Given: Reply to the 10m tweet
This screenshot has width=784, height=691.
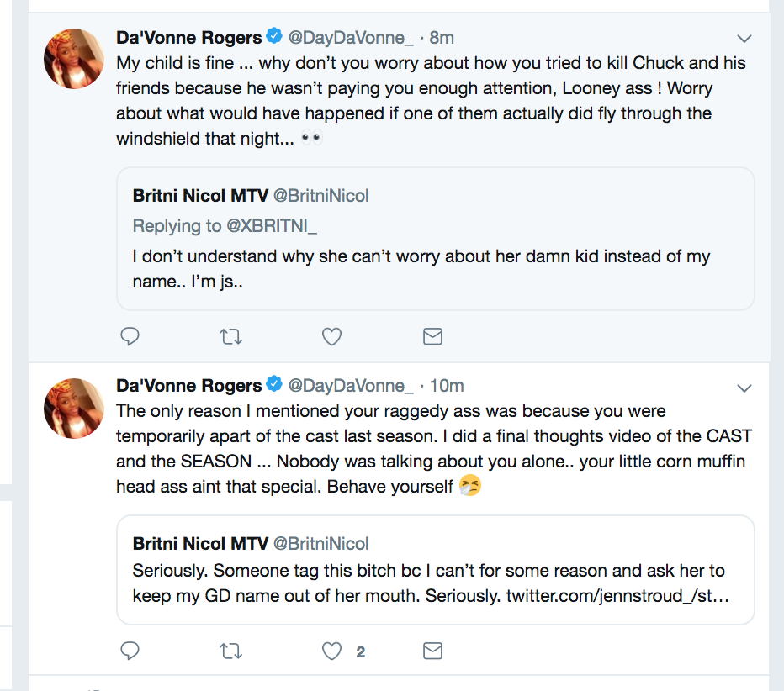Looking at the screenshot, I should point(130,651).
